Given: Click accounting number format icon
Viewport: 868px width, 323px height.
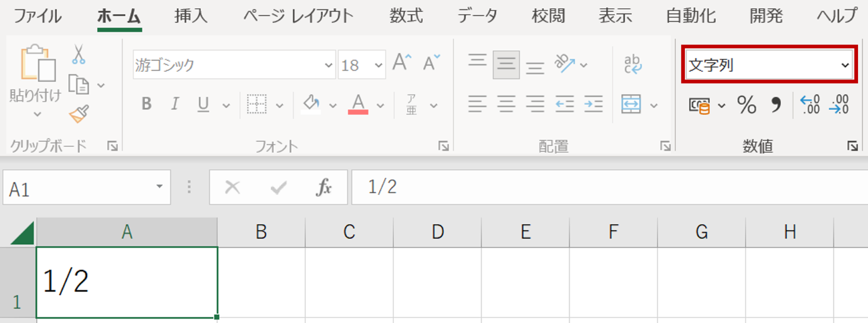Looking at the screenshot, I should point(699,106).
